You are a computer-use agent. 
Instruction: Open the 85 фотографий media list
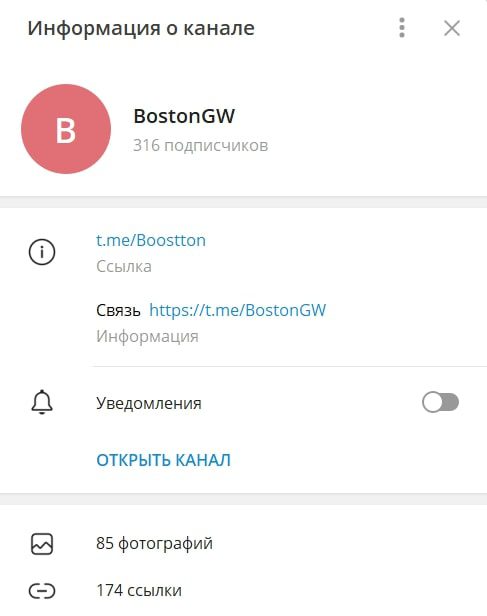154,544
